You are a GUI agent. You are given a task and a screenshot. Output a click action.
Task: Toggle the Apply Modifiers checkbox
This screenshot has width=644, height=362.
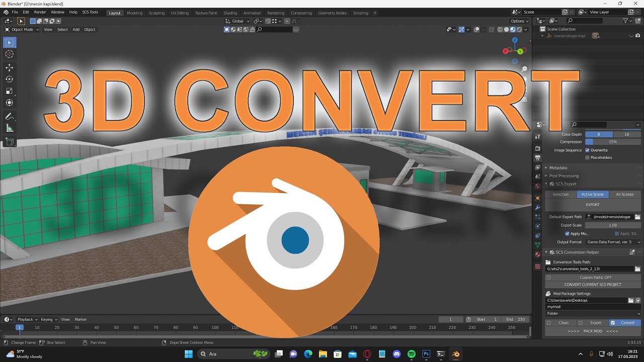(568, 234)
